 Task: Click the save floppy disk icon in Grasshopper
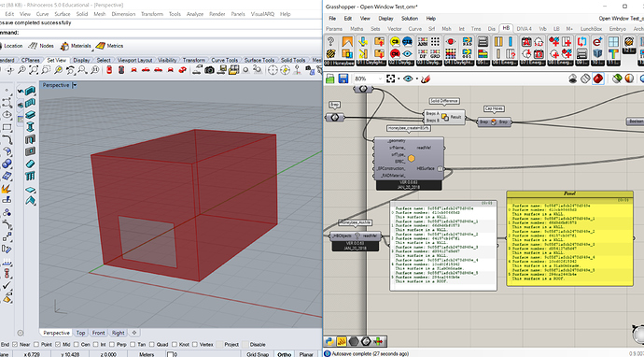point(343,79)
